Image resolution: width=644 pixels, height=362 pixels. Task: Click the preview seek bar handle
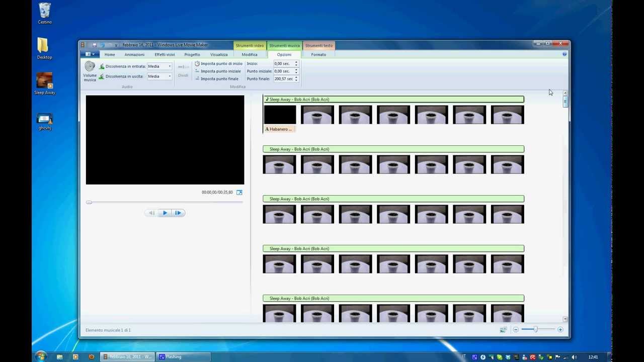[89, 202]
